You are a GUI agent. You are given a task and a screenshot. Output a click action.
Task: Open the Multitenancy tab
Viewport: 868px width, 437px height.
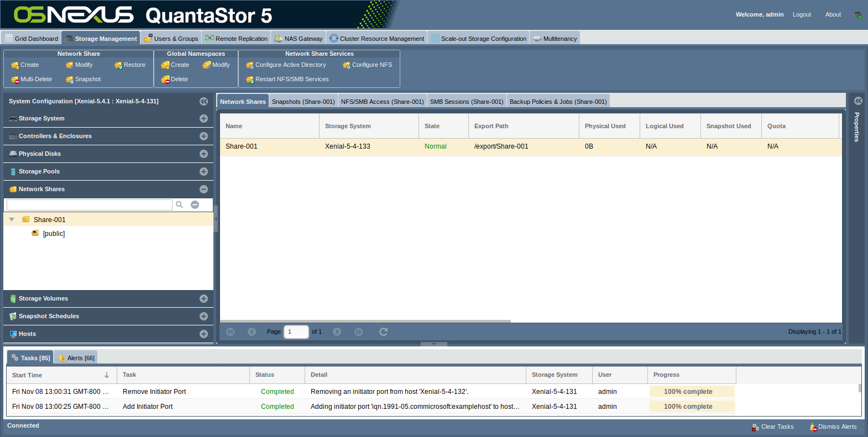coord(555,39)
